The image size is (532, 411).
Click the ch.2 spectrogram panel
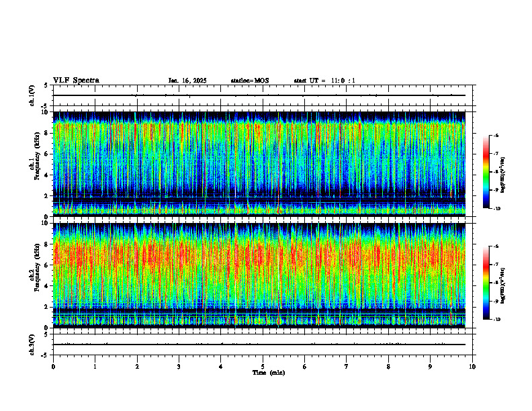[259, 275]
